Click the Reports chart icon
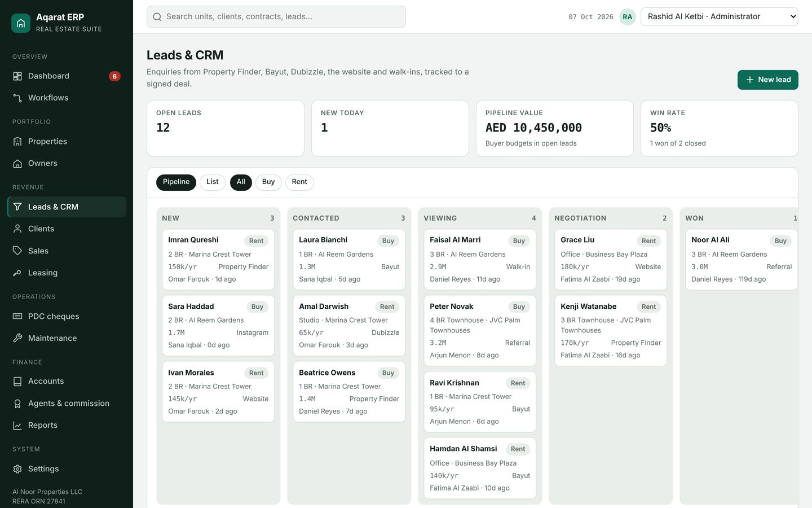Image resolution: width=812 pixels, height=508 pixels. click(x=17, y=426)
